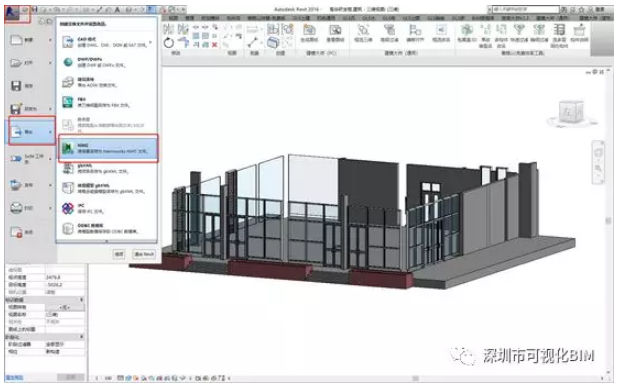Viewport: 617px width, 387px height.
Task: Click the Exit Revit button
Action: point(144,254)
